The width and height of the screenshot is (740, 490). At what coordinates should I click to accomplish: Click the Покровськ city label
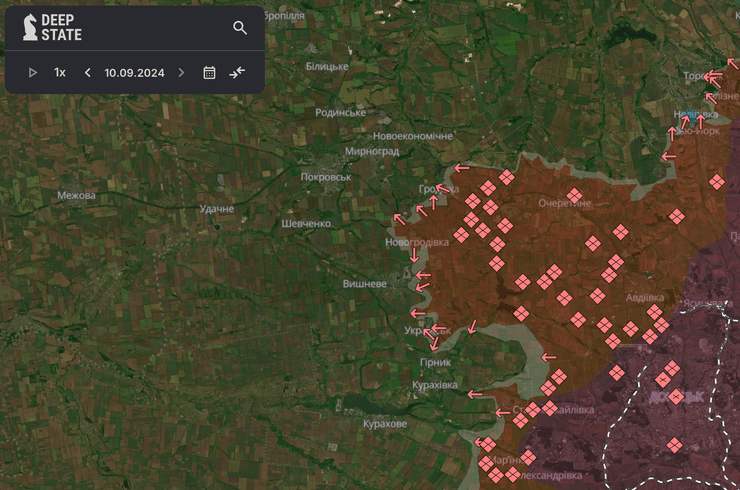[326, 177]
